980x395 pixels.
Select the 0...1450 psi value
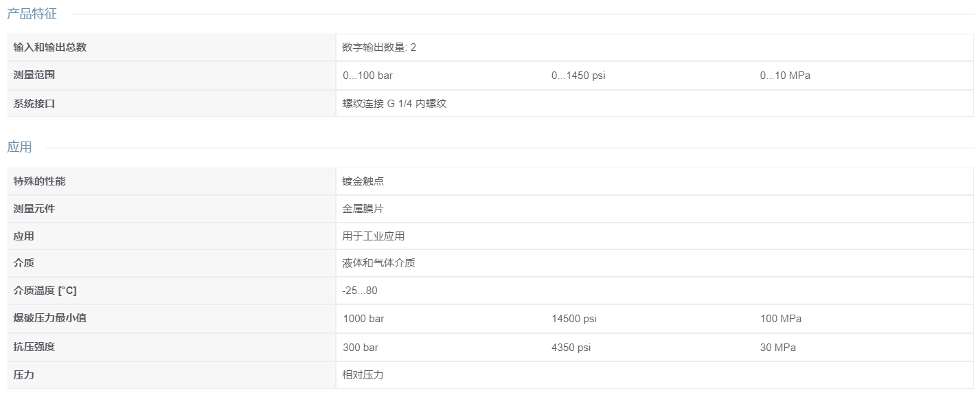point(578,76)
